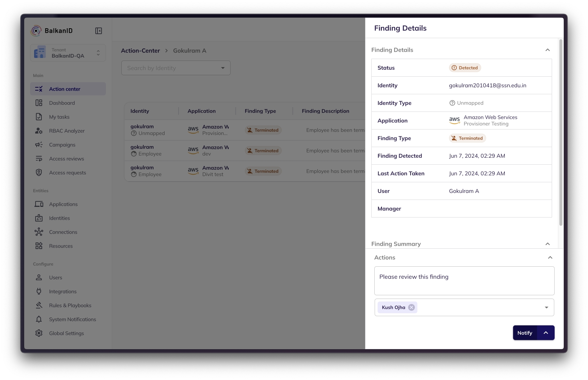The width and height of the screenshot is (588, 380).
Task: Open Global Settings page
Action: click(68, 333)
